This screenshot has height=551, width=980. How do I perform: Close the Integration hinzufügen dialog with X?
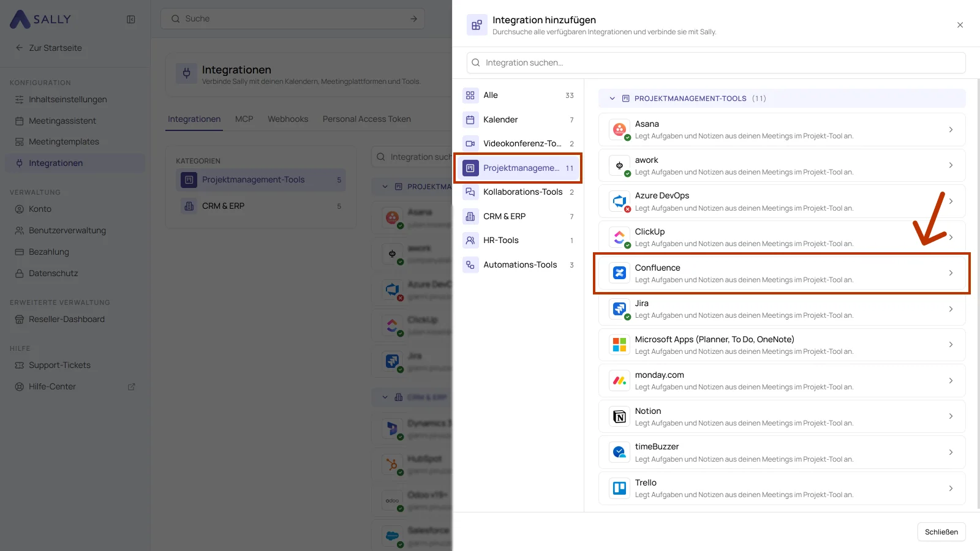pyautogui.click(x=960, y=25)
